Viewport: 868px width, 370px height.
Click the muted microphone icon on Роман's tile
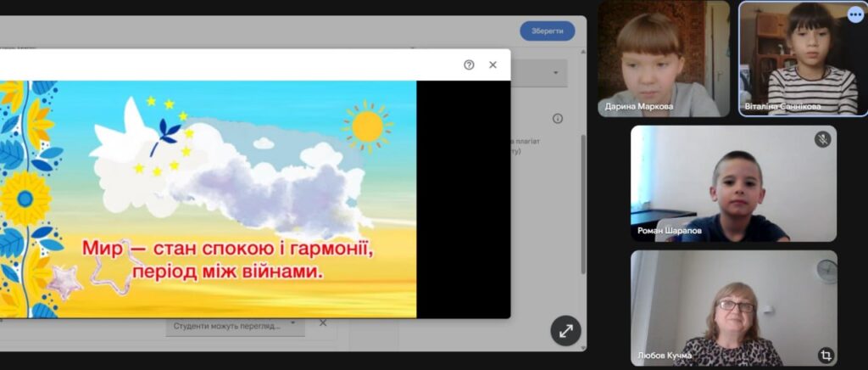pos(821,139)
